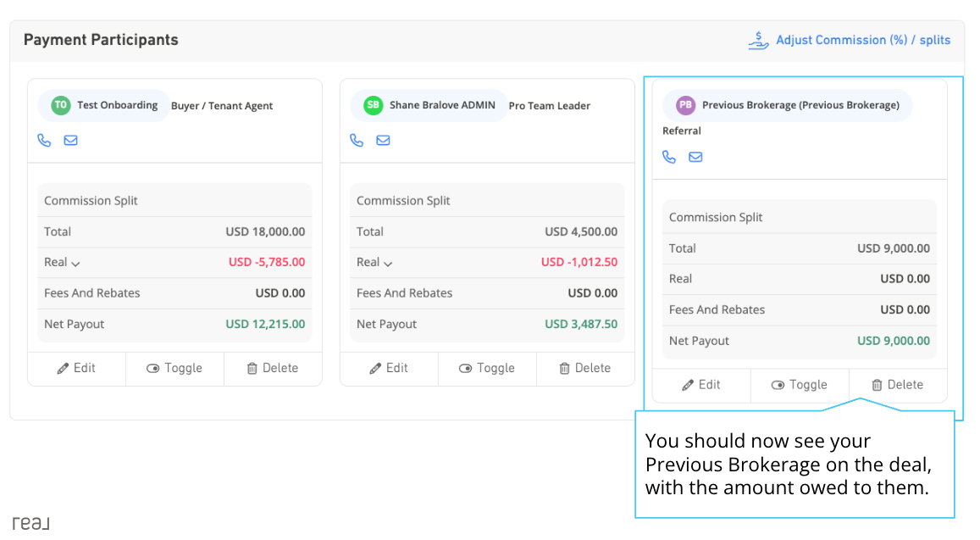Edit Test Onboarding participant
Viewport: 980px width, 540px height.
(76, 369)
